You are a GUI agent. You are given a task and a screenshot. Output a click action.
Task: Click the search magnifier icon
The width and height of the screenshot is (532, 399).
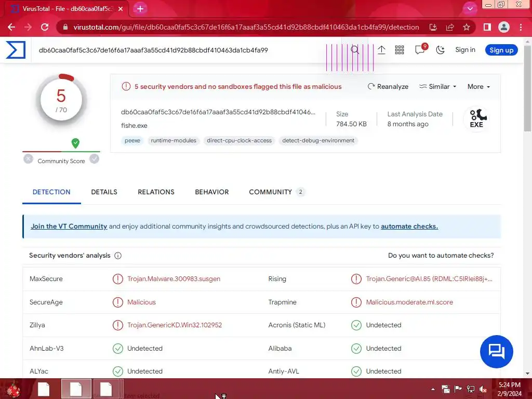355,50
